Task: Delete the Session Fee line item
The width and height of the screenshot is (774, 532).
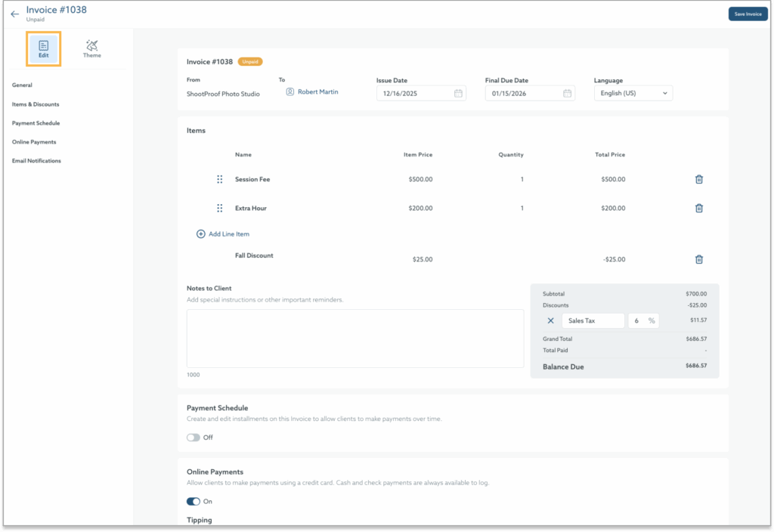Action: point(698,179)
